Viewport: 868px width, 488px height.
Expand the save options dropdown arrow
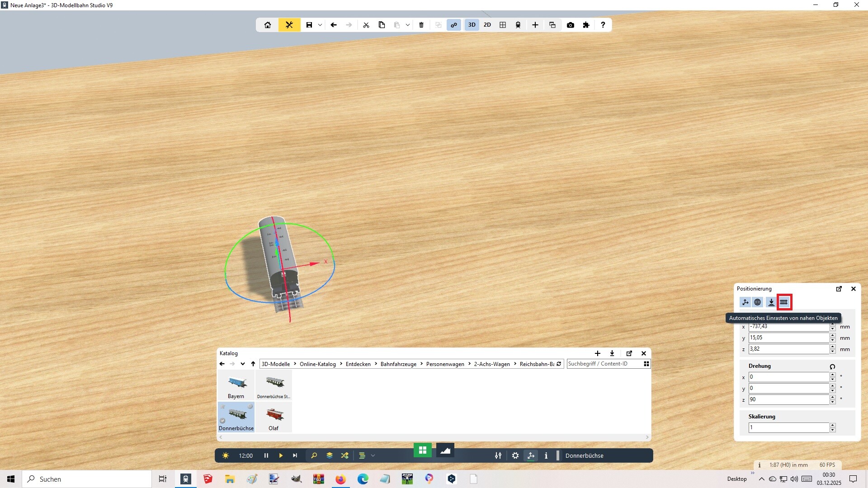pyautogui.click(x=320, y=25)
